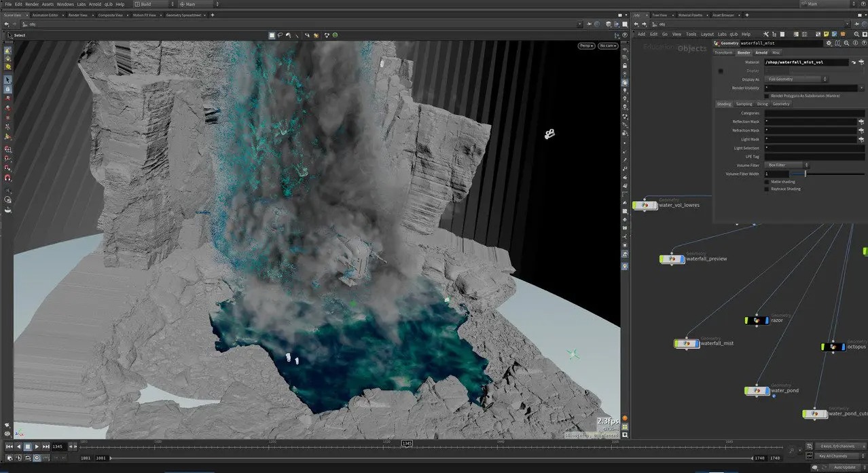Open the Light Mask bundle chooser icon
The height and width of the screenshot is (473, 868).
(x=861, y=139)
